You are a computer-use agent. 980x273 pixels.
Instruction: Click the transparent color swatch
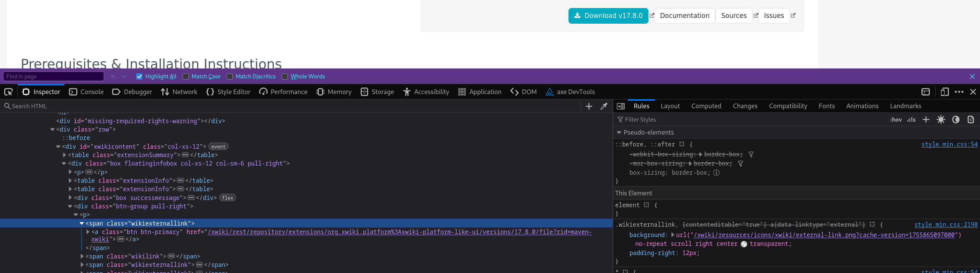click(x=744, y=244)
